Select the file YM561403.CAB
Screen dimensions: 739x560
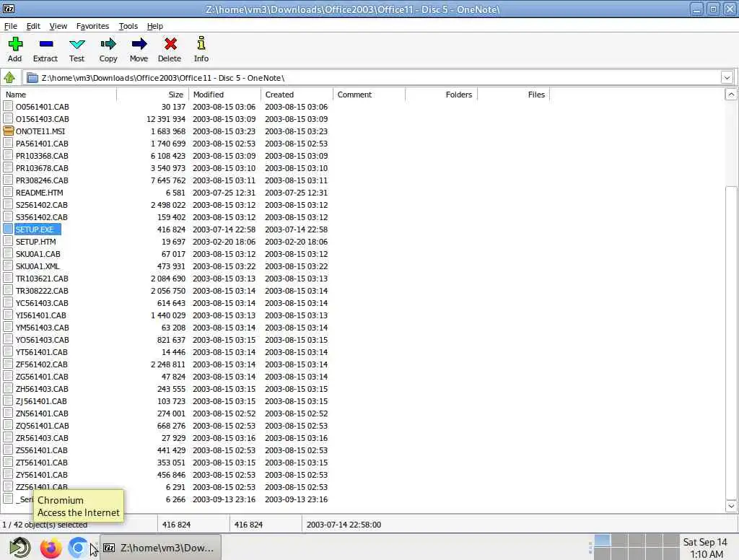click(43, 327)
